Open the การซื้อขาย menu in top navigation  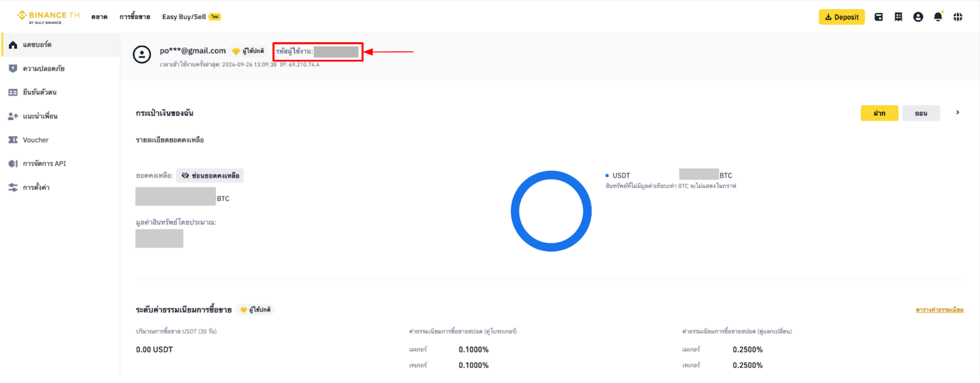[135, 17]
